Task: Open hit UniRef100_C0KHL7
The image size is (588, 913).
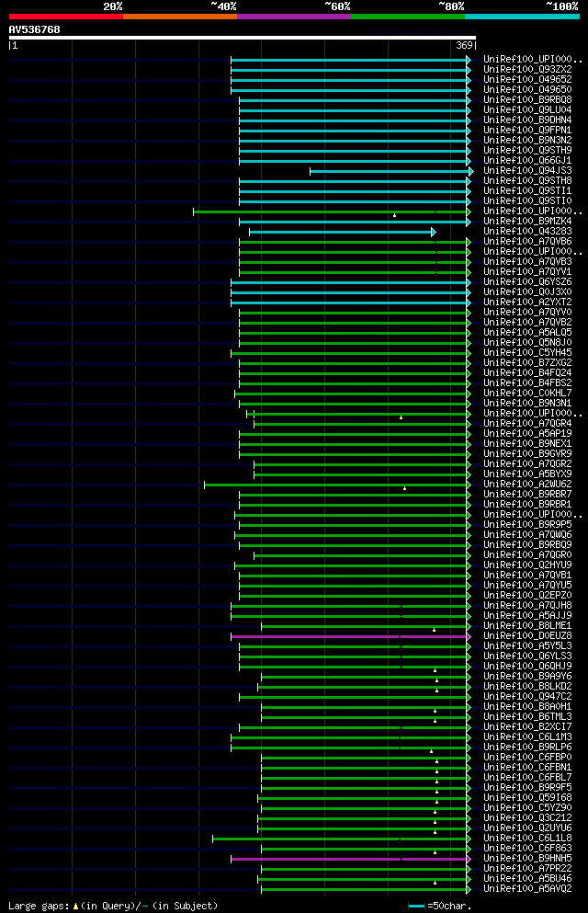Action: coord(527,393)
